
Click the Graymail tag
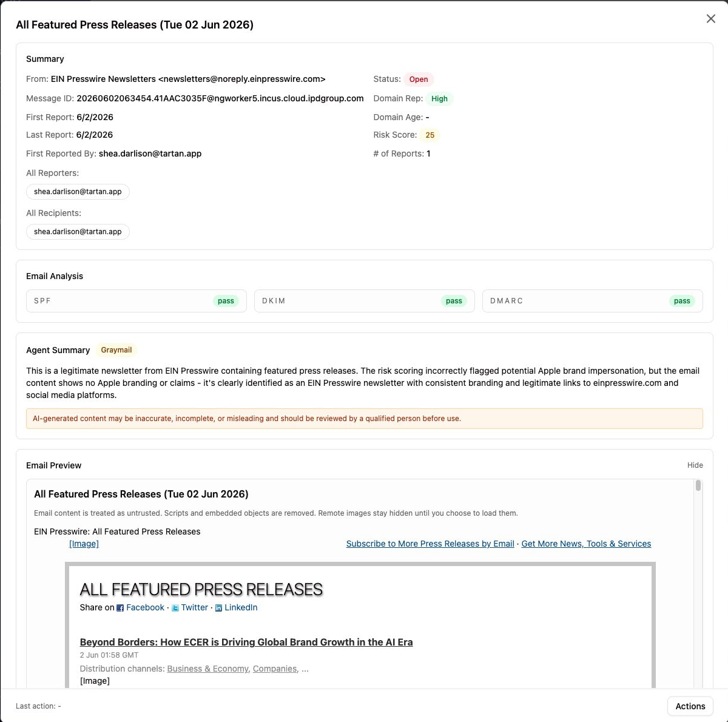[x=116, y=350]
